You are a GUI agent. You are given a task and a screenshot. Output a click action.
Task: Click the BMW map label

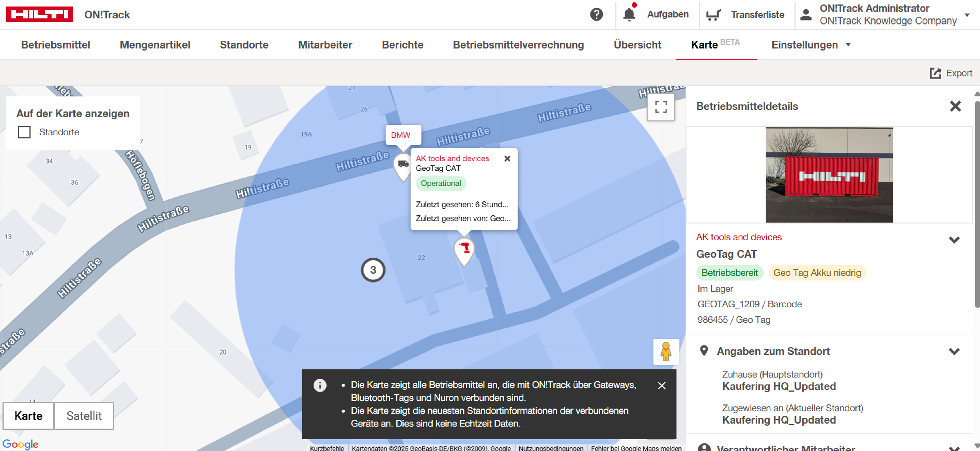[400, 135]
